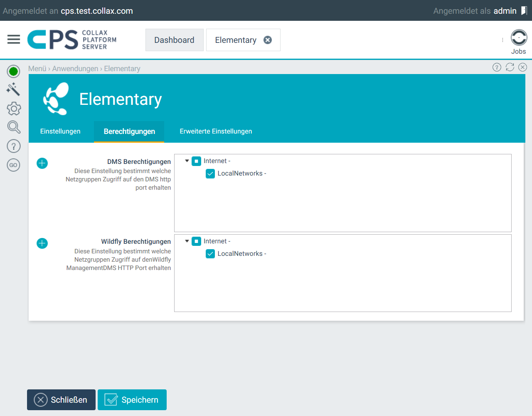Image resolution: width=532 pixels, height=416 pixels.
Task: Click the Jobs label under the spinner
Action: 519,52
